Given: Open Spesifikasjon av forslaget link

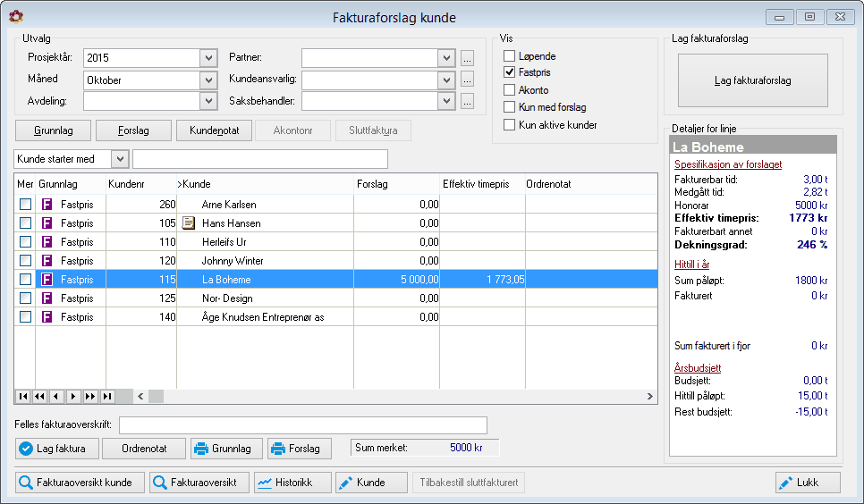Looking at the screenshot, I should (728, 164).
